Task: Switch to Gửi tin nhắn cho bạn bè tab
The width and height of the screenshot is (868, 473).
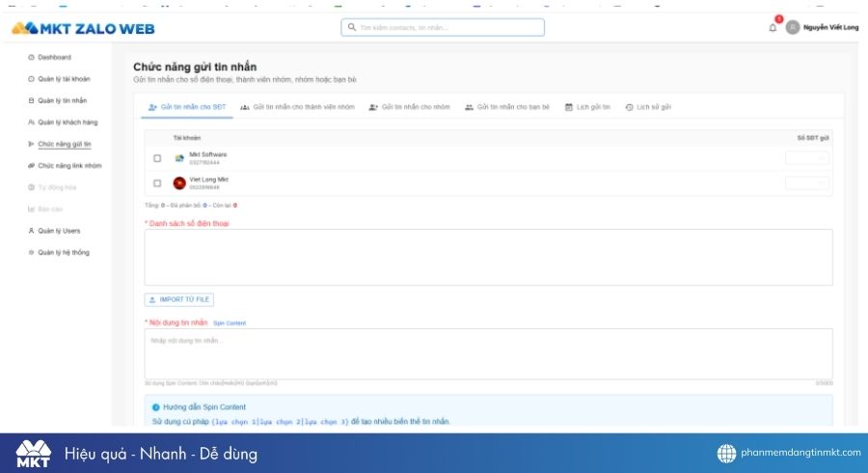Action: click(507, 107)
